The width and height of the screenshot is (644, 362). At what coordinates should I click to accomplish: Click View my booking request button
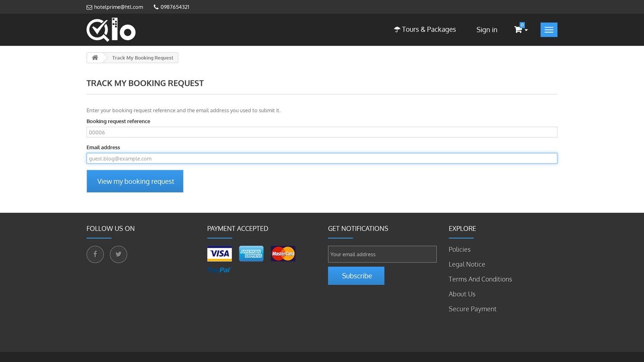tap(135, 181)
